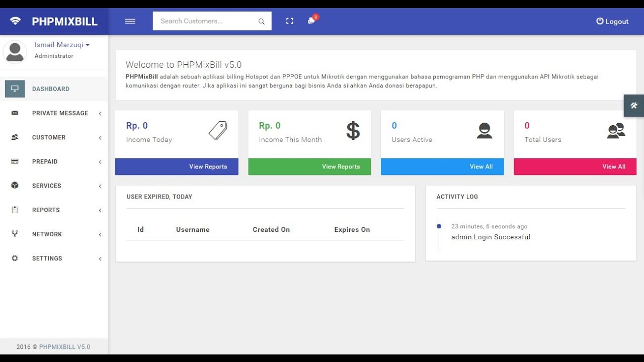Click the wifi logo icon beside PHPMIXBILL

(15, 21)
